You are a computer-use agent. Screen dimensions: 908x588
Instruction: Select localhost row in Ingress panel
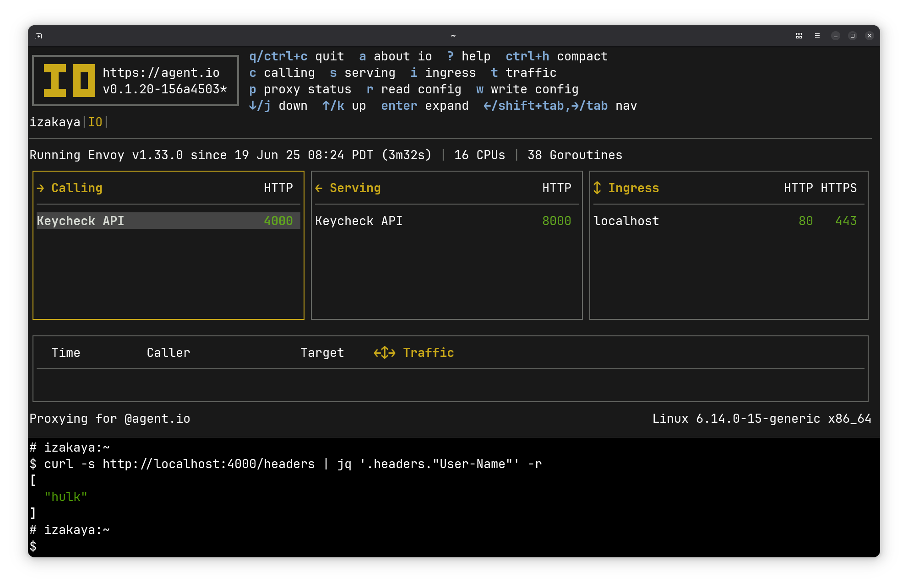729,221
